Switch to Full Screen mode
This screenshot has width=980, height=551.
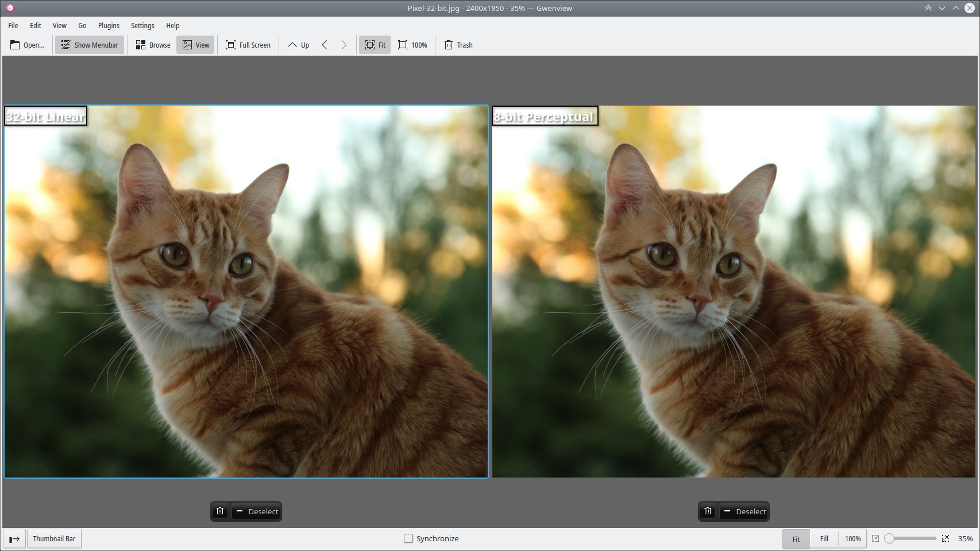point(248,45)
